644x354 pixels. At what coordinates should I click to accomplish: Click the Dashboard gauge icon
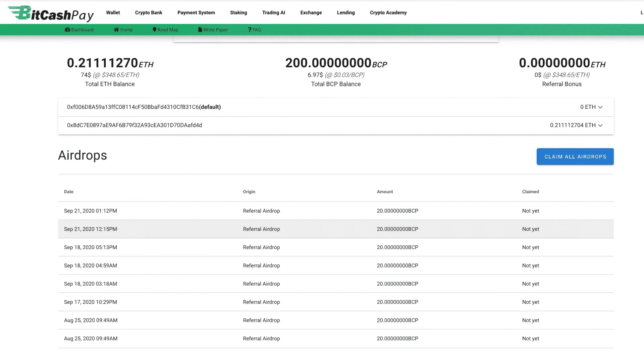tap(67, 29)
